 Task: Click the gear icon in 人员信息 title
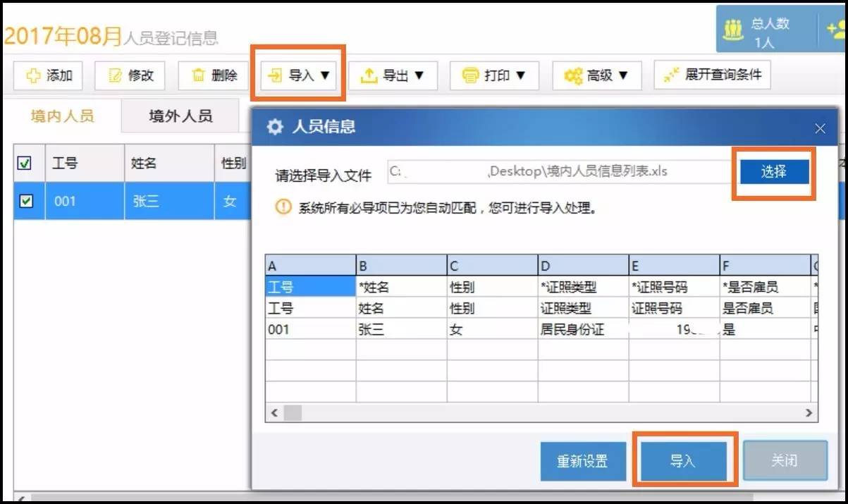coord(275,127)
